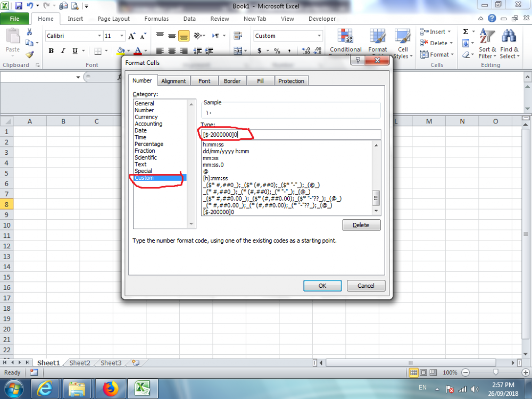Switch to the Protection tab in Format Cells
The height and width of the screenshot is (399, 532).
pyautogui.click(x=291, y=81)
